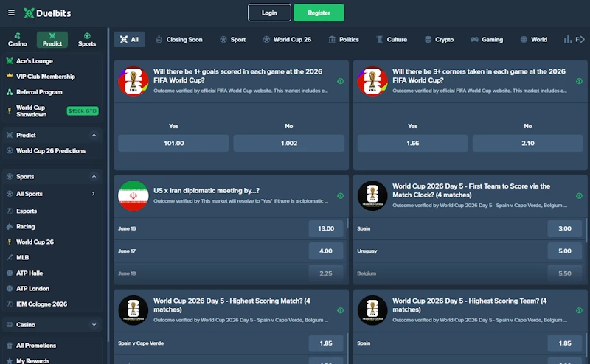
Task: Collapse the Sports sidebar section
Action: tap(94, 176)
